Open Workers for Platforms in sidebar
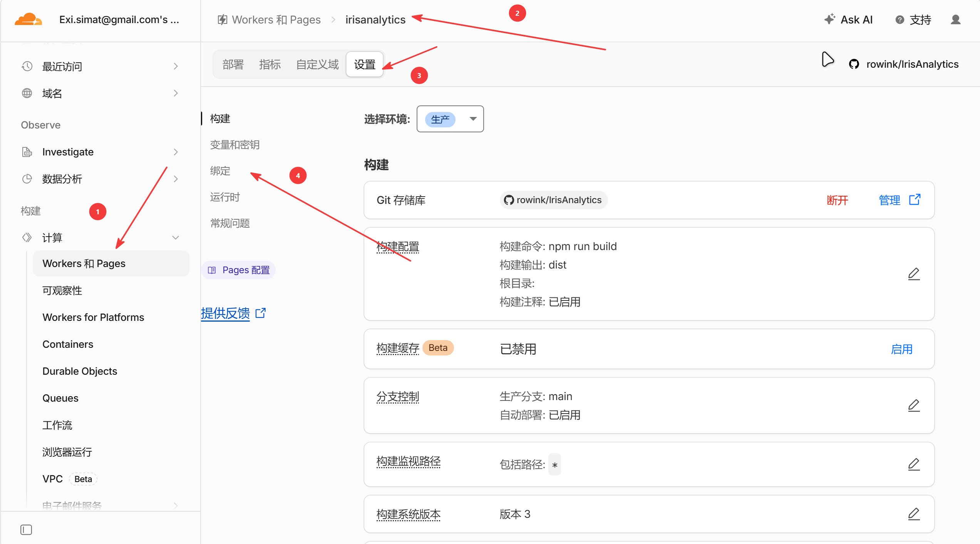This screenshot has width=980, height=544. pyautogui.click(x=93, y=317)
